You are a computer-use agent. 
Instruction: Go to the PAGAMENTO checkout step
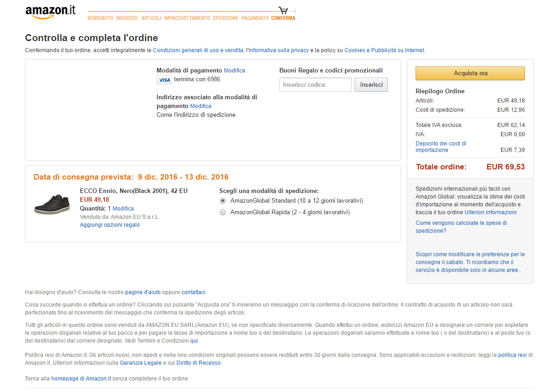click(255, 18)
